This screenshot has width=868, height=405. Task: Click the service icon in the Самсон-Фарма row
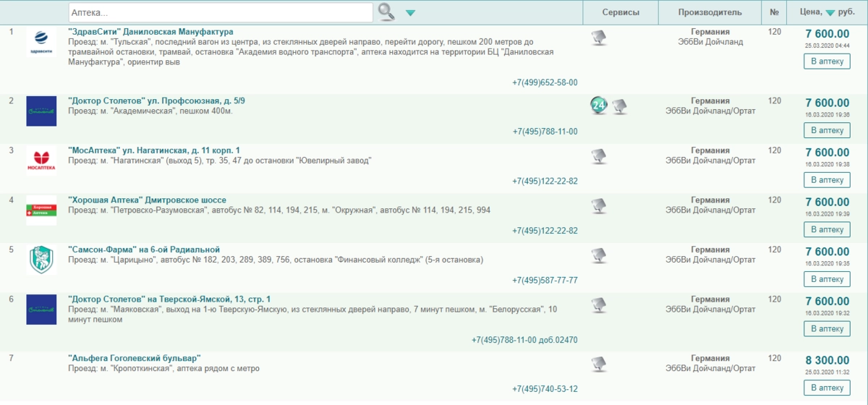(598, 255)
